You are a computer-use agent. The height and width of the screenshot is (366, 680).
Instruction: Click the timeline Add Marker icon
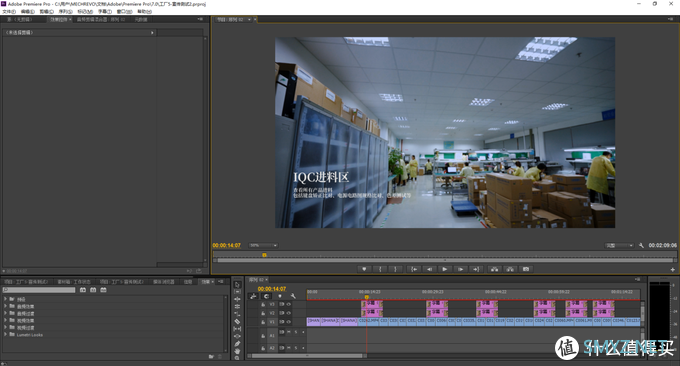[280, 296]
